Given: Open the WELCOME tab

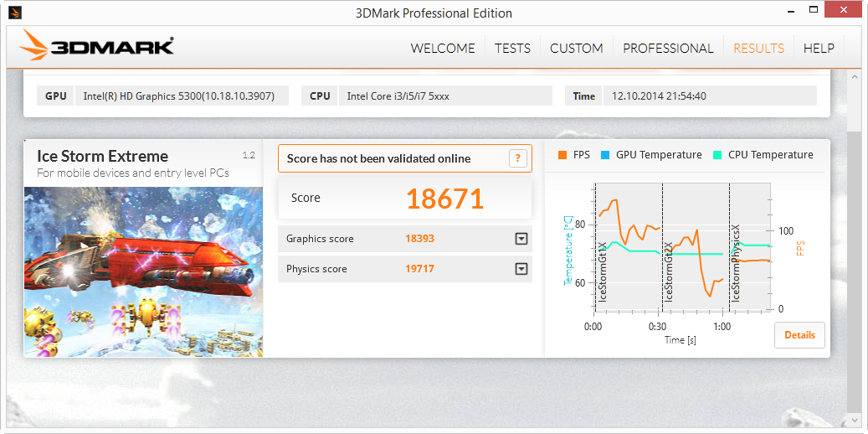Looking at the screenshot, I should 443,49.
